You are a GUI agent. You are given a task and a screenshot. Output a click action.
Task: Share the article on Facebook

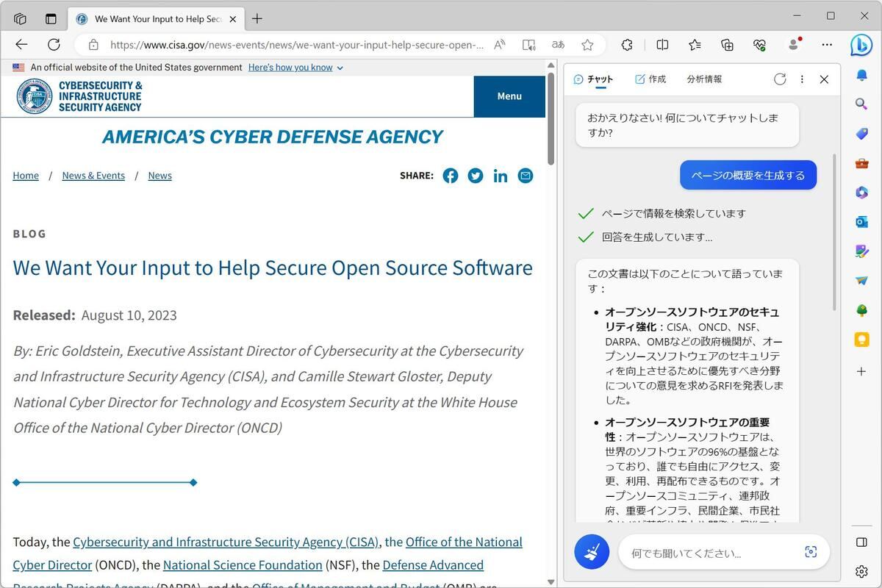(x=451, y=176)
